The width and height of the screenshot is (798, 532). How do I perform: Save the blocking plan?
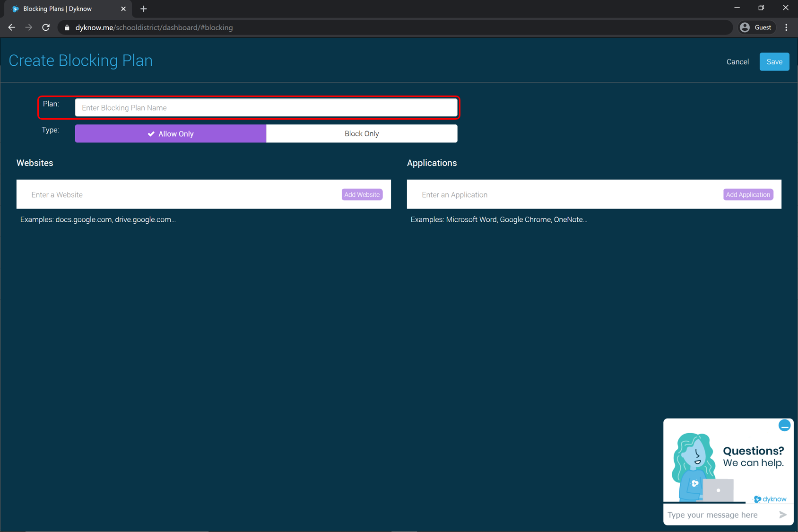click(774, 62)
